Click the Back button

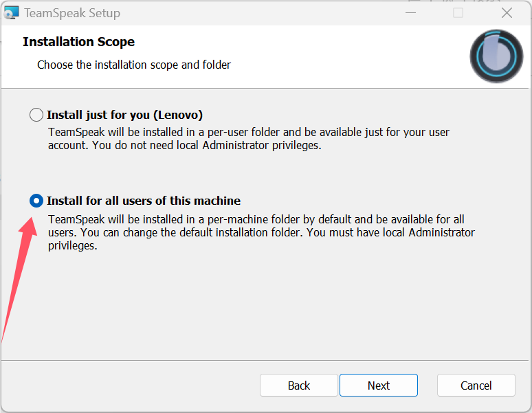click(x=298, y=386)
